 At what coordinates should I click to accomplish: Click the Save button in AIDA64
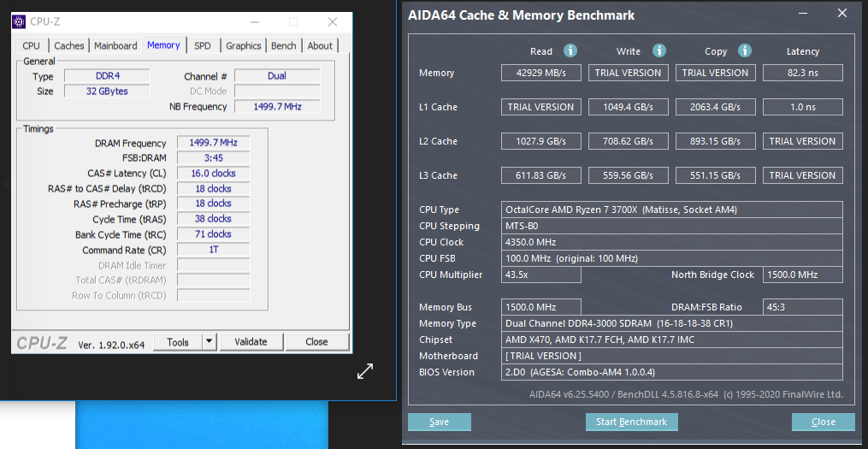tap(439, 422)
